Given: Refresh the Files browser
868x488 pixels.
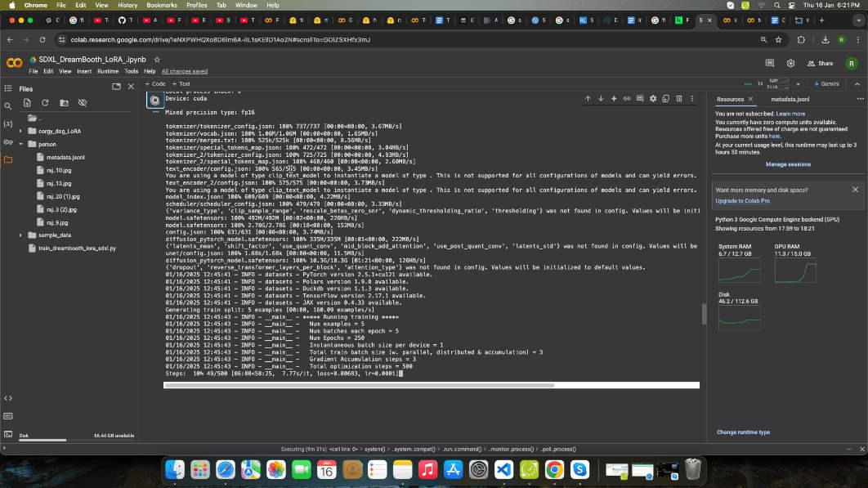Looking at the screenshot, I should coord(45,103).
